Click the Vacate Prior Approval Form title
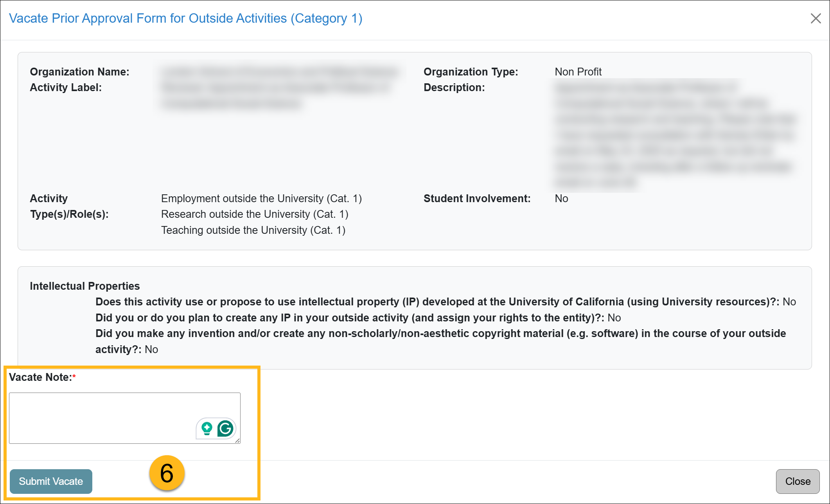 click(185, 18)
